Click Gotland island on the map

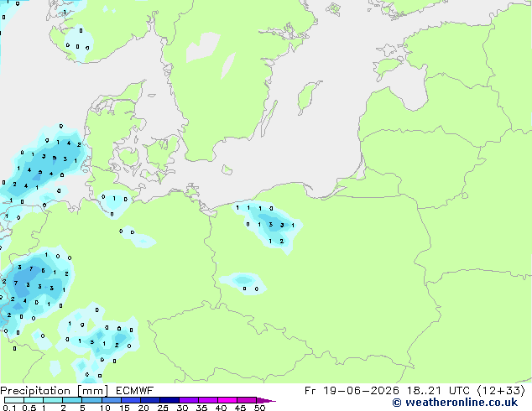pos(308,96)
